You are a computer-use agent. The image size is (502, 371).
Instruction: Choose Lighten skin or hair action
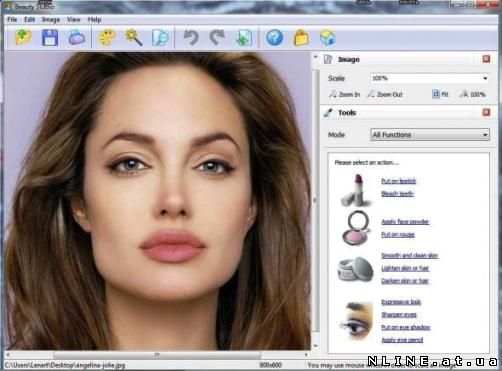coord(405,268)
